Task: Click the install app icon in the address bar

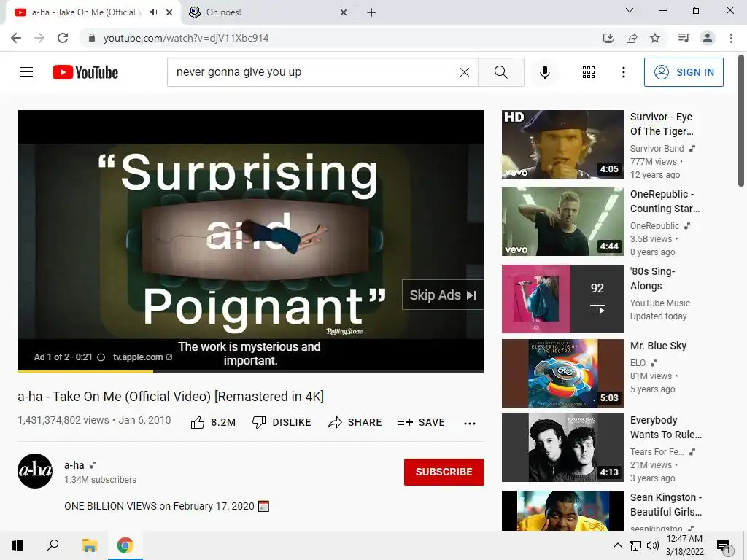Action: (x=608, y=38)
